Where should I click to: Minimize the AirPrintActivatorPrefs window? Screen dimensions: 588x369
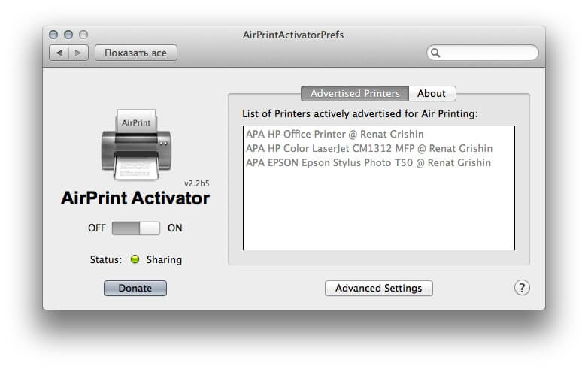click(x=68, y=35)
